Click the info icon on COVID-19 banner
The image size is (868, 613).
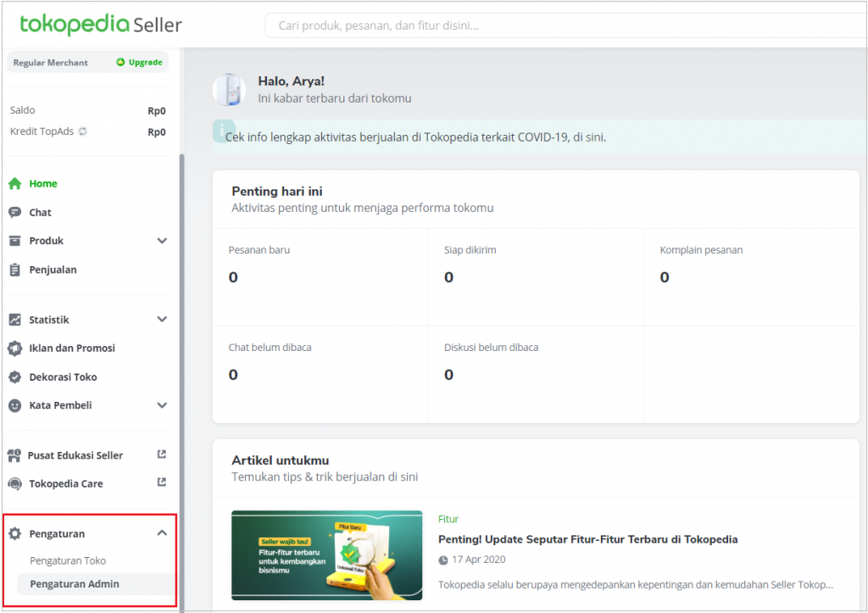(x=223, y=131)
